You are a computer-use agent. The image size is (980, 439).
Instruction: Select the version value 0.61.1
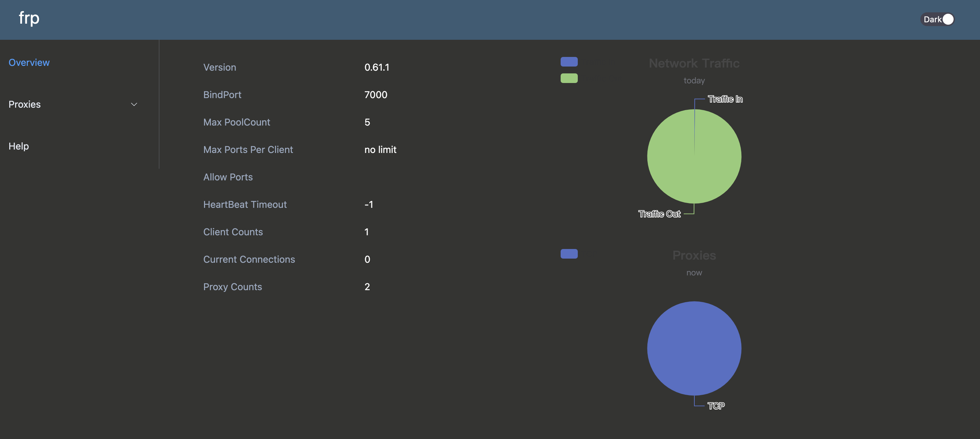(377, 67)
